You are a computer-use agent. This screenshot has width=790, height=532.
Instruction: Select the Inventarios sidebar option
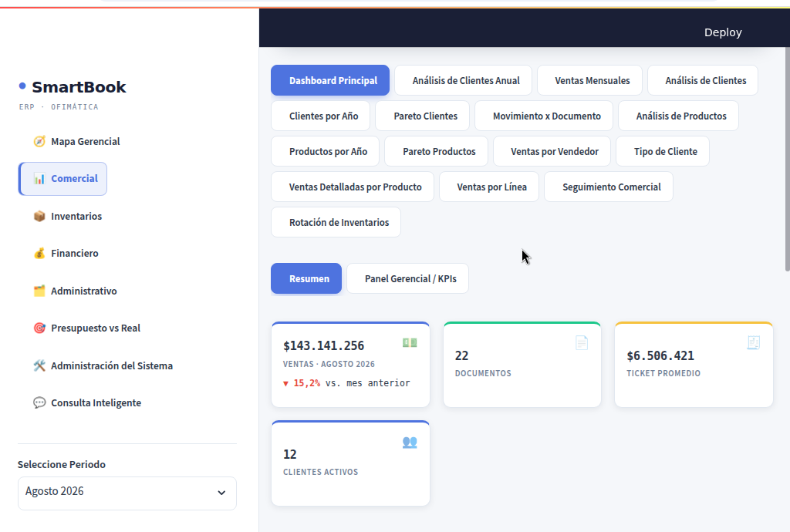point(68,216)
